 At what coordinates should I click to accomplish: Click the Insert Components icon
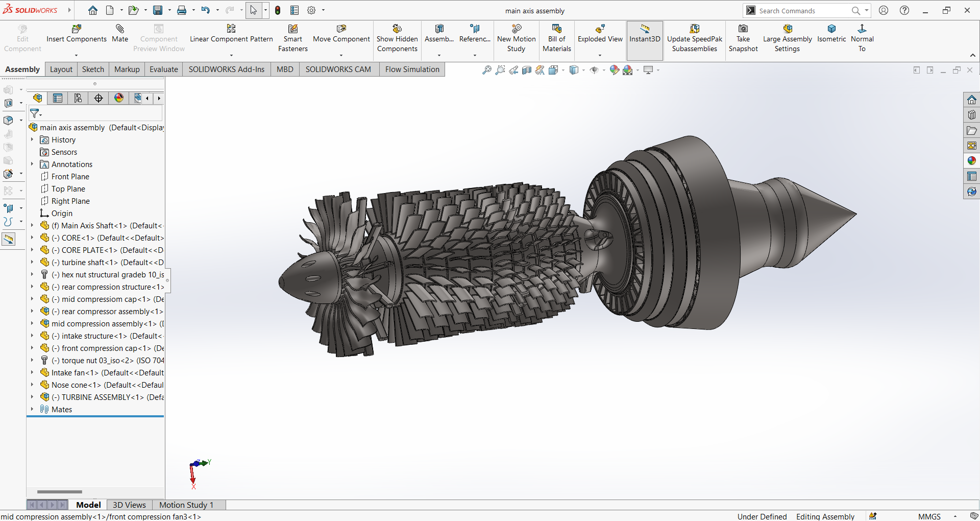click(x=77, y=29)
